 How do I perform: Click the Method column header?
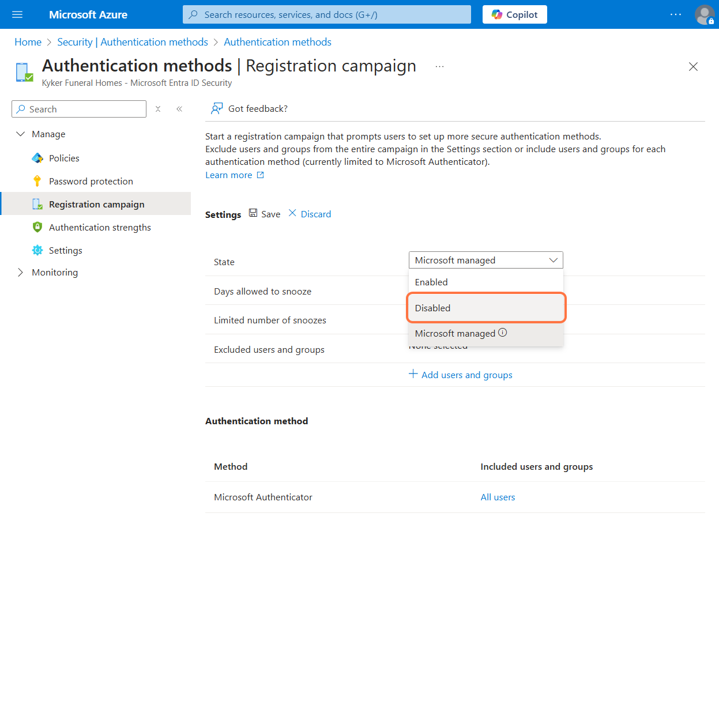231,466
